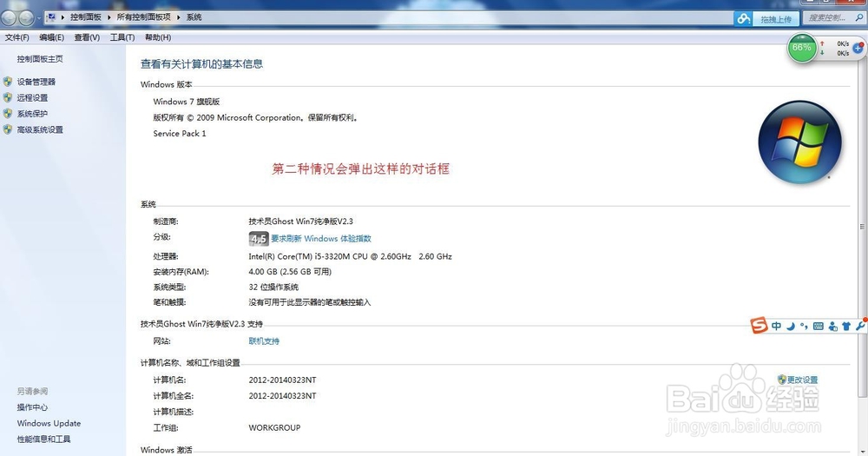This screenshot has width=868, height=456.
Task: Open 远程设置 in sidebar
Action: pos(32,98)
